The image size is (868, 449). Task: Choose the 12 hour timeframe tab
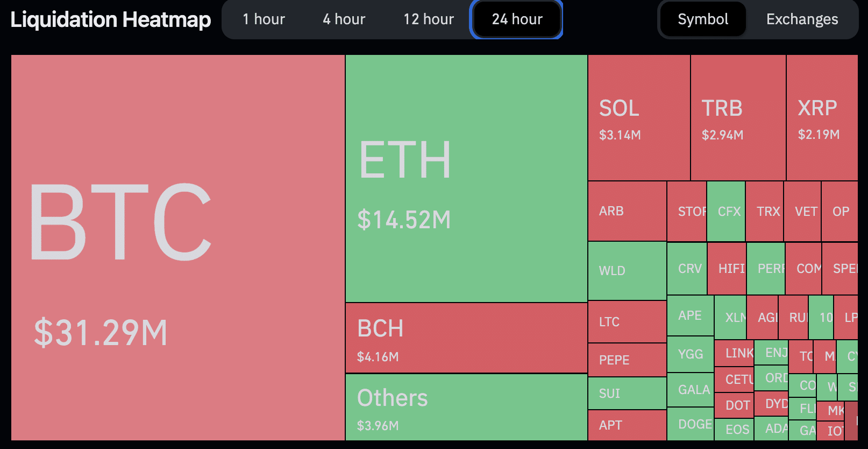coord(429,19)
